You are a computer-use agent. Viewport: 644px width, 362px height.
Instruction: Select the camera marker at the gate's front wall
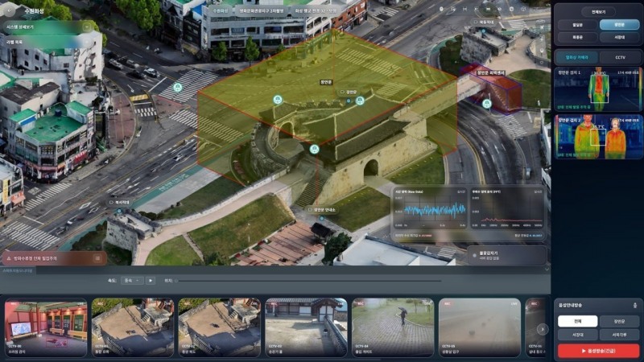coord(314,149)
